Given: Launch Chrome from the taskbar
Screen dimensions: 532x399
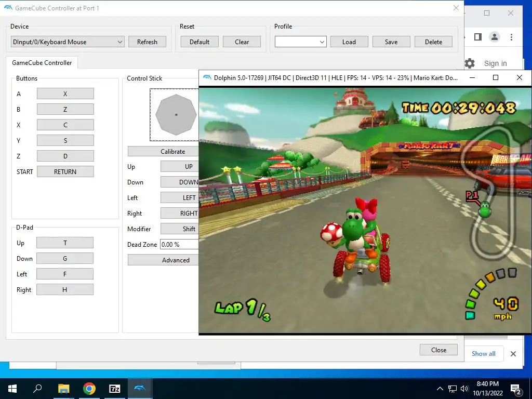Looking at the screenshot, I should click(89, 389).
